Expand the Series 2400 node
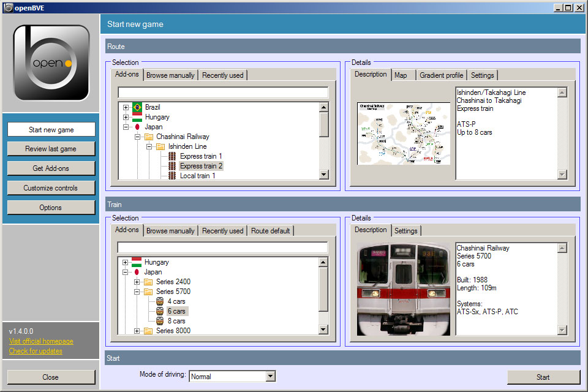588x392 pixels. pyautogui.click(x=137, y=282)
